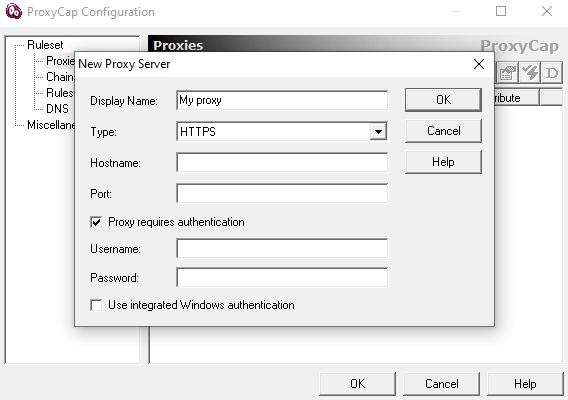Viewport: 568px width, 400px height.
Task: Click the ProxyCap app icon in title bar
Action: point(14,11)
